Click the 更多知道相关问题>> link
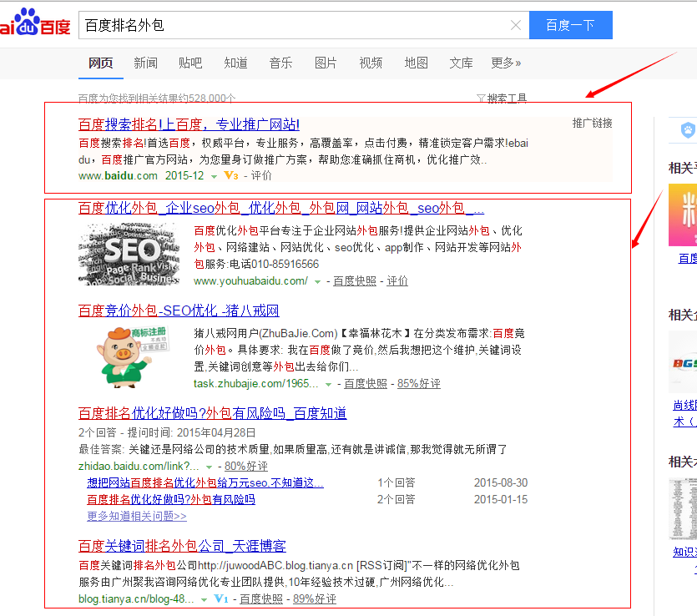 point(137,517)
